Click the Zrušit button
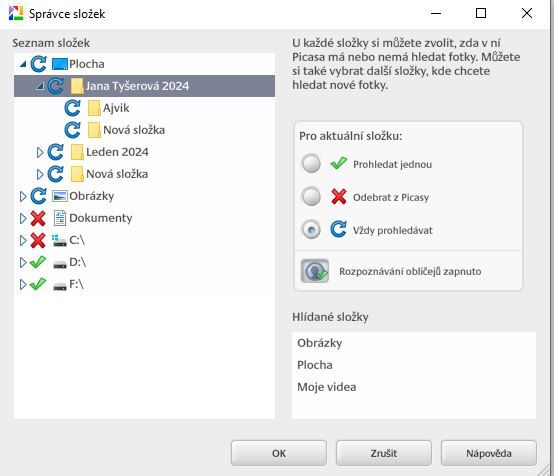The image size is (554, 476). tap(384, 453)
